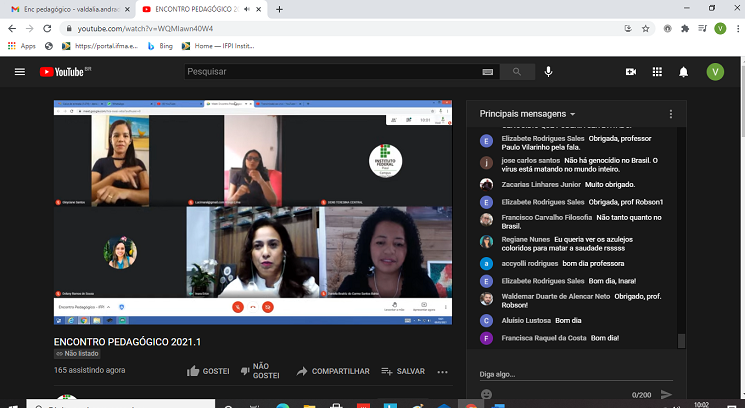Share the video with COMPARTILHAR

pyautogui.click(x=333, y=371)
